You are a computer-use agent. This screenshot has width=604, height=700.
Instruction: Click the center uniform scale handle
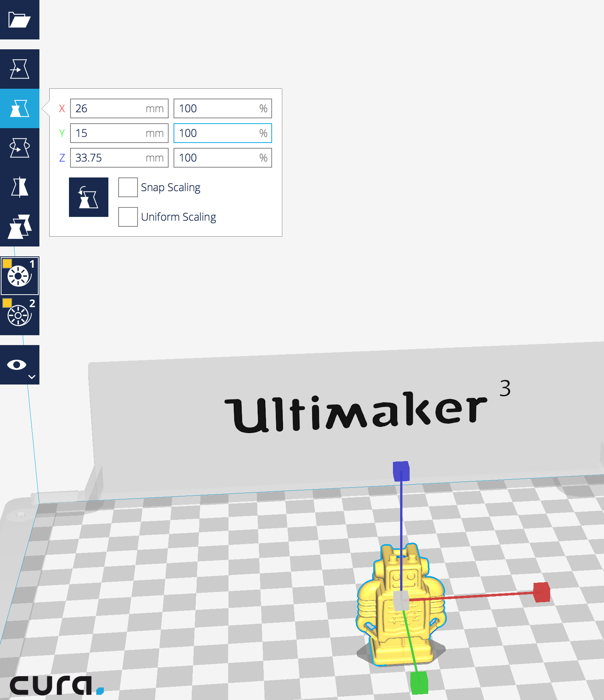(x=401, y=601)
